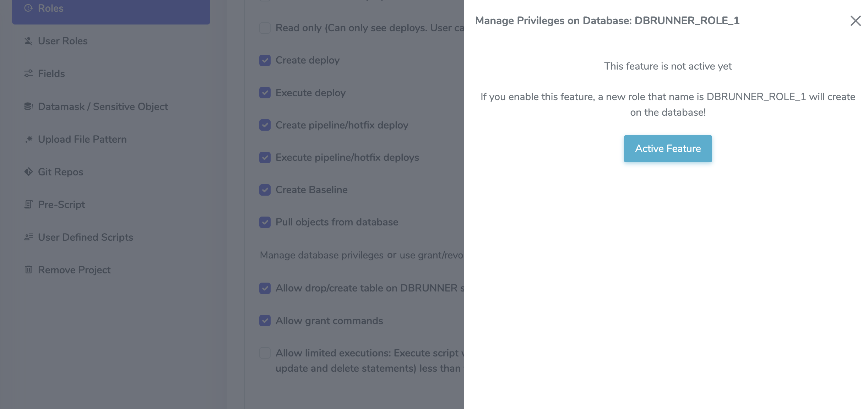Uncheck the Create deploy checkbox

265,60
